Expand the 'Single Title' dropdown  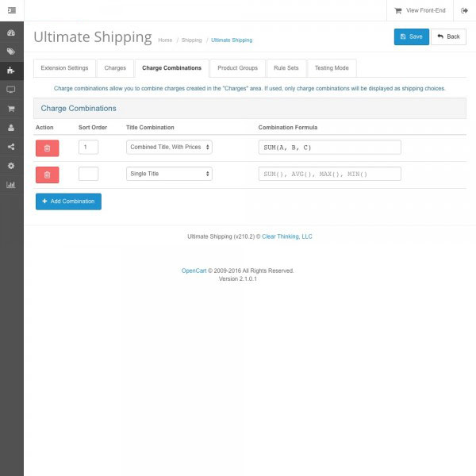pos(169,173)
